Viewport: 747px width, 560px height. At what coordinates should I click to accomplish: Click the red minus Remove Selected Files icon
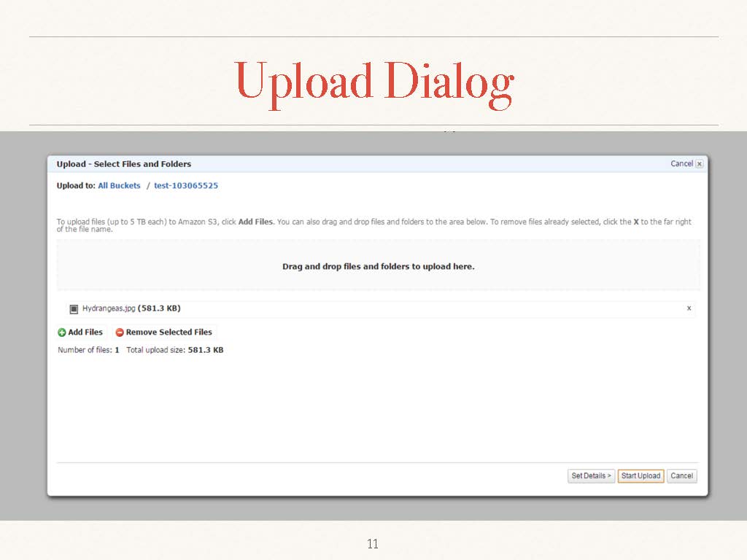coord(120,332)
